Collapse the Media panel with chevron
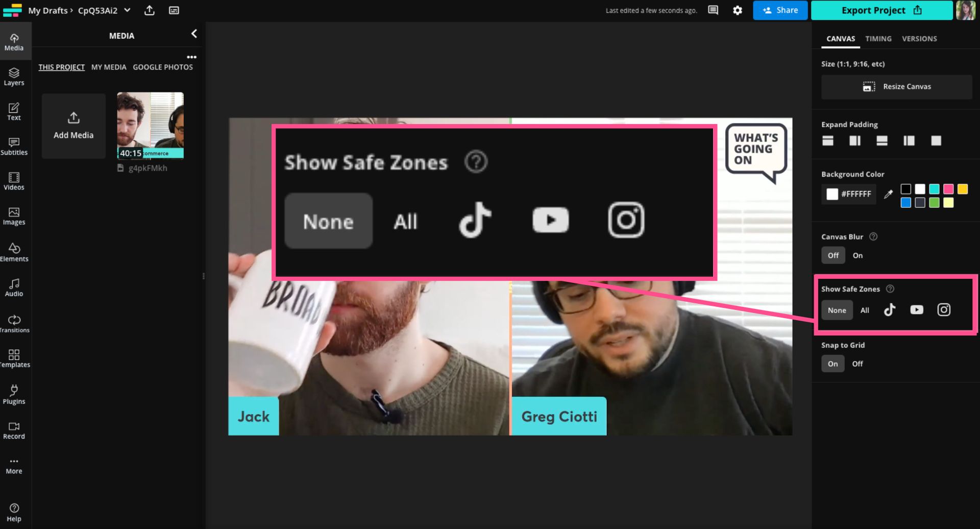This screenshot has height=529, width=980. tap(194, 34)
